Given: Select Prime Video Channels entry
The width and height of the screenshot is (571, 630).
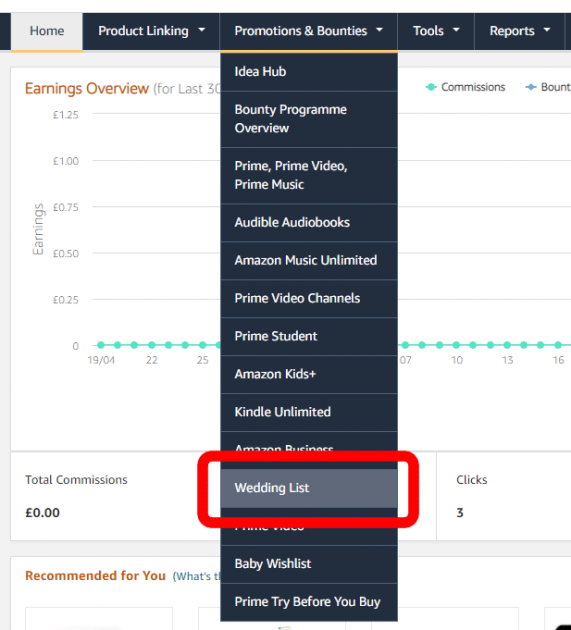Looking at the screenshot, I should [x=309, y=298].
